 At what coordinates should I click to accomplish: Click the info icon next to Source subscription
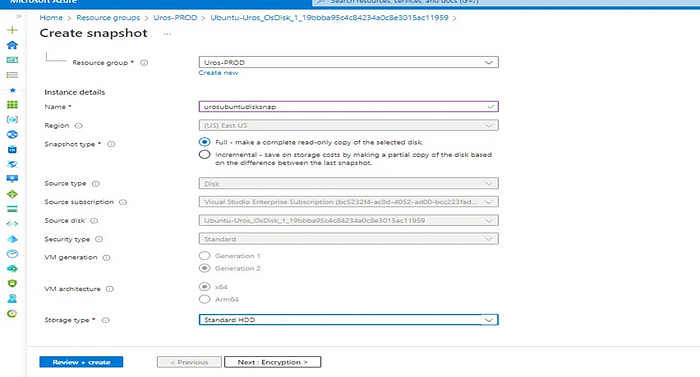tap(123, 202)
